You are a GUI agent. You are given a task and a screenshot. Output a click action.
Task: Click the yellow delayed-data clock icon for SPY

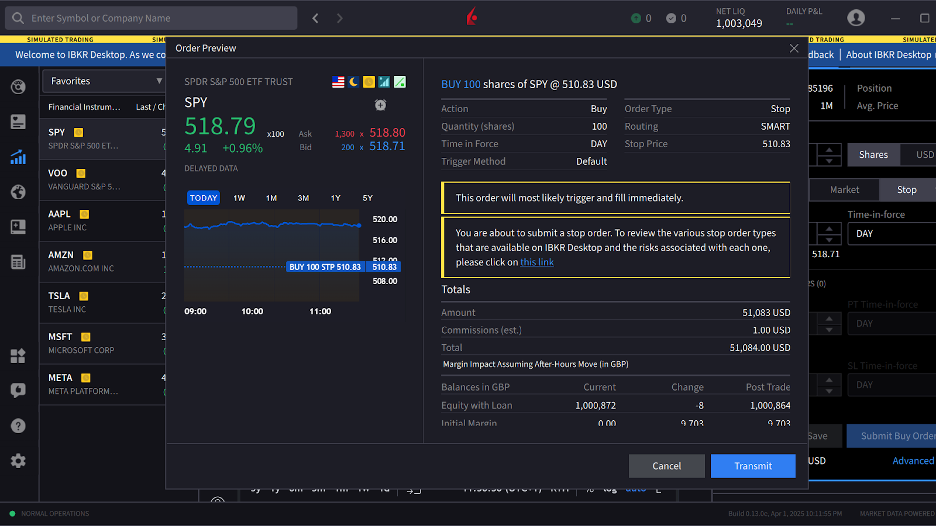(x=369, y=82)
